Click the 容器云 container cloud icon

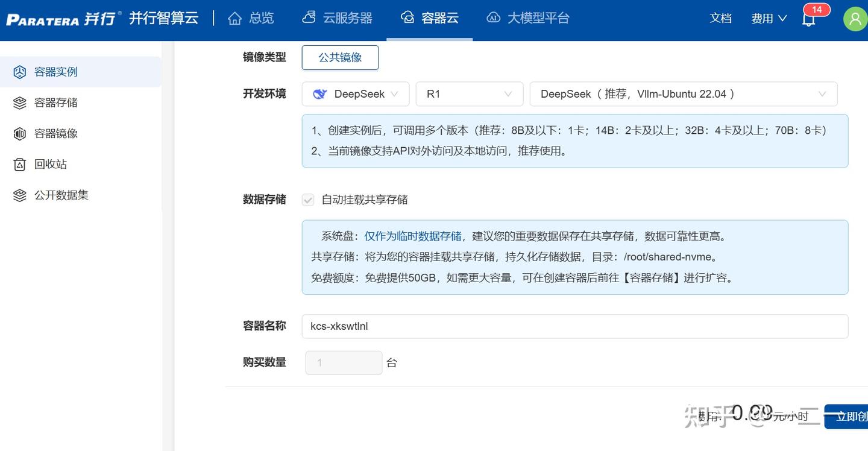coord(407,17)
